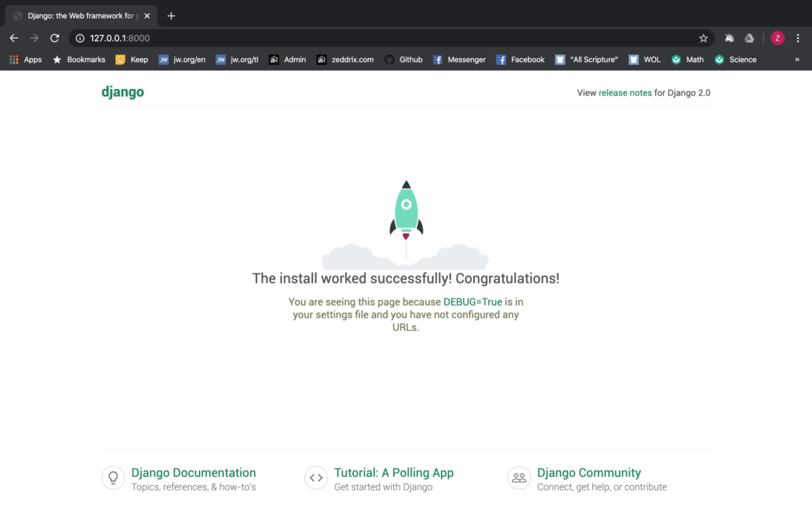Image resolution: width=812 pixels, height=508 pixels.
Task: View site information icon in address bar
Action: (x=80, y=38)
